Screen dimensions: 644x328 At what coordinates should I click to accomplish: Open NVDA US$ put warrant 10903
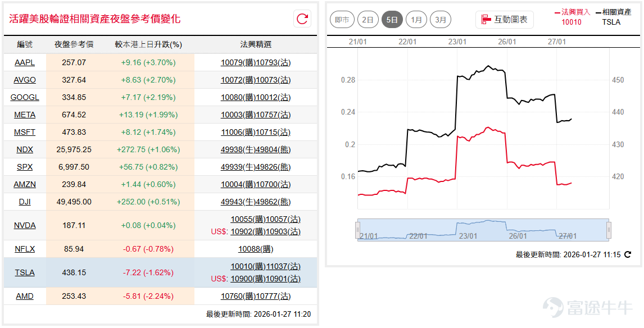click(x=283, y=232)
